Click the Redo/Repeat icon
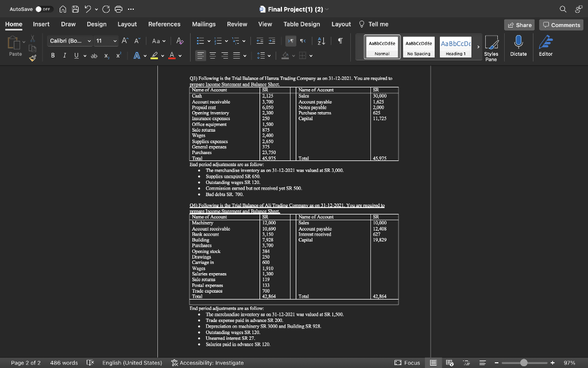 106,9
